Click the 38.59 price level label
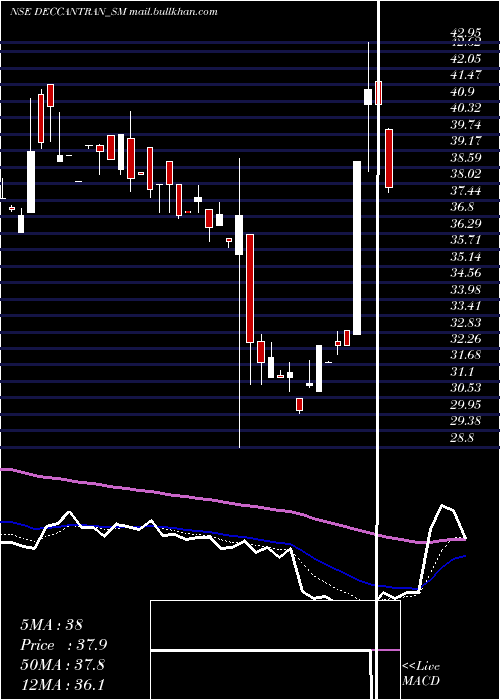This screenshot has height=700, width=500. click(x=466, y=157)
